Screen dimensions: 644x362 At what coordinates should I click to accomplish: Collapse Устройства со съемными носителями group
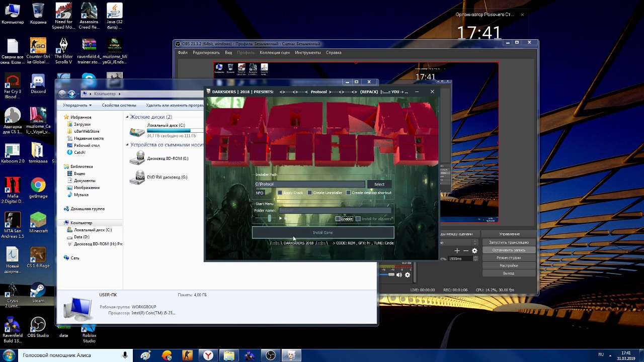127,145
